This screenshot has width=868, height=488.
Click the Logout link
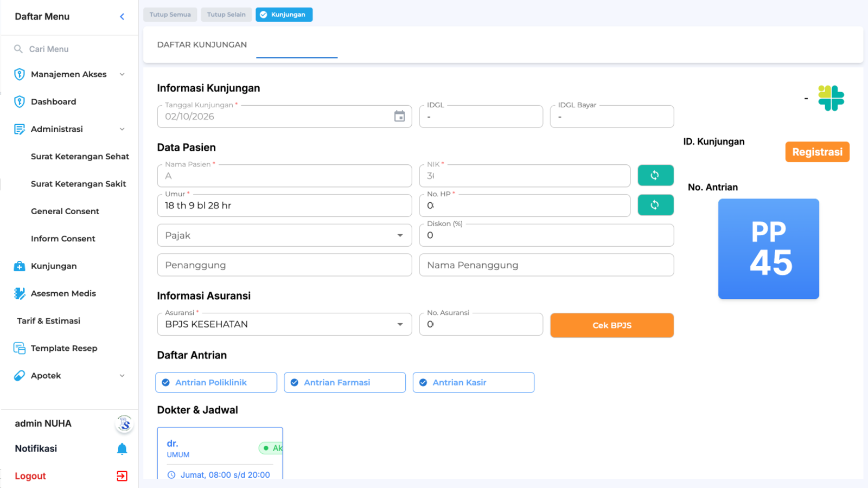click(x=30, y=476)
